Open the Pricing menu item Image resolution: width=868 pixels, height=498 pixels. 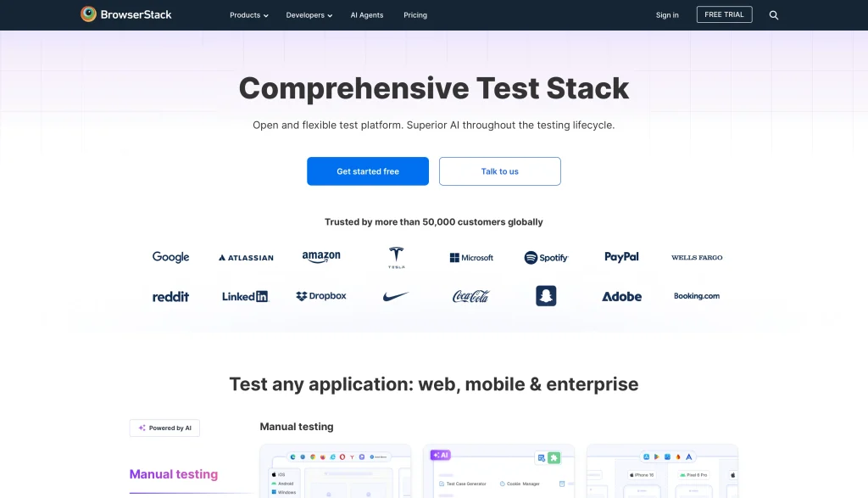(x=415, y=14)
